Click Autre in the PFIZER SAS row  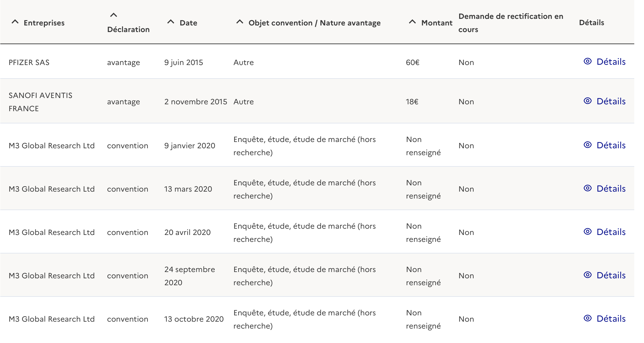tap(244, 62)
